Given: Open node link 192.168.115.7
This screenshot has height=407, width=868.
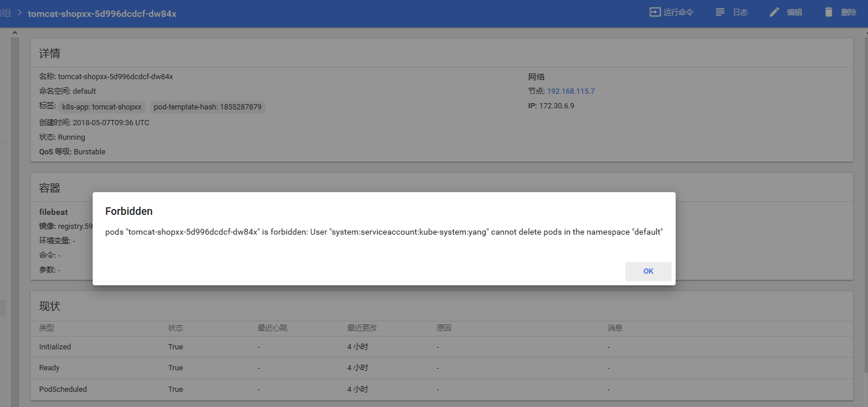Looking at the screenshot, I should 571,91.
